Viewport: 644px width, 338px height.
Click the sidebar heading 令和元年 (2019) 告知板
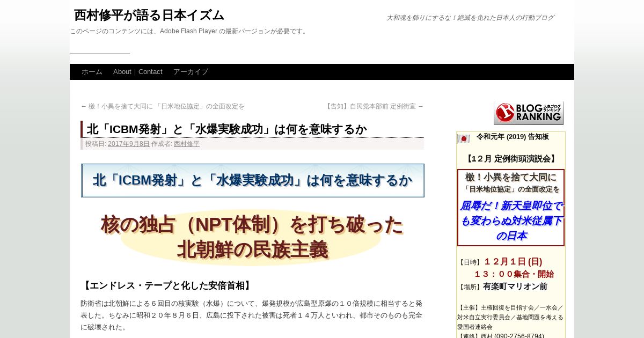coord(513,137)
